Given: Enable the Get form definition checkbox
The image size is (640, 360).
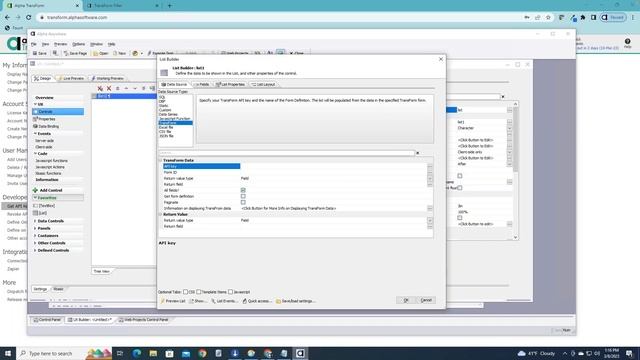Looking at the screenshot, I should 243,196.
